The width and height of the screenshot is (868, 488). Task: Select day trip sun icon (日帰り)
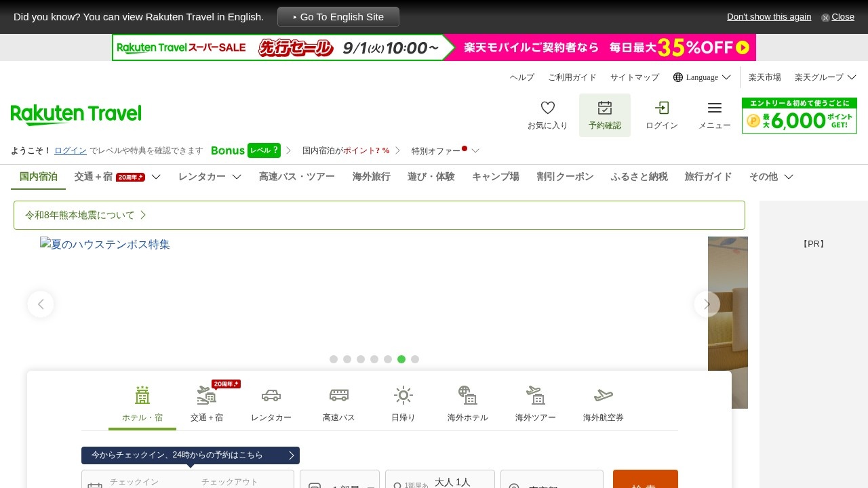pyautogui.click(x=403, y=395)
